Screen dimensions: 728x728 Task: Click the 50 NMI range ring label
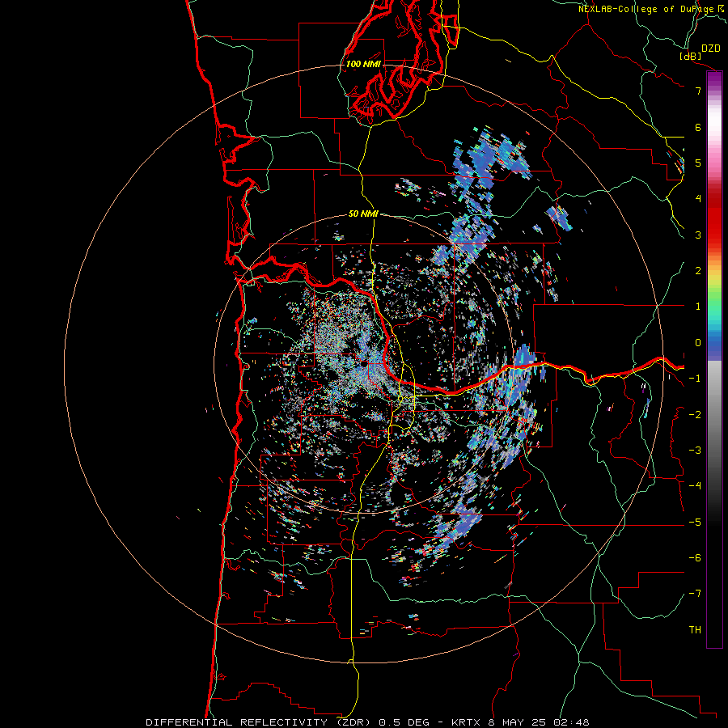coord(363,214)
